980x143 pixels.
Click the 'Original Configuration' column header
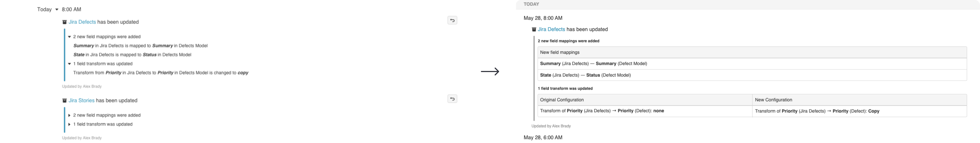pyautogui.click(x=645, y=100)
